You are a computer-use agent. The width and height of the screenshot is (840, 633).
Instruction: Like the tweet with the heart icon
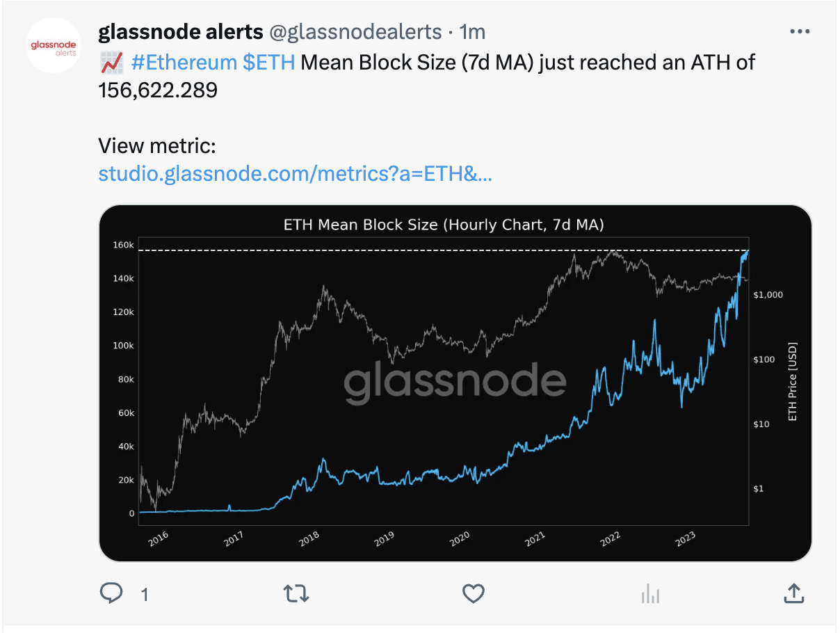(474, 593)
